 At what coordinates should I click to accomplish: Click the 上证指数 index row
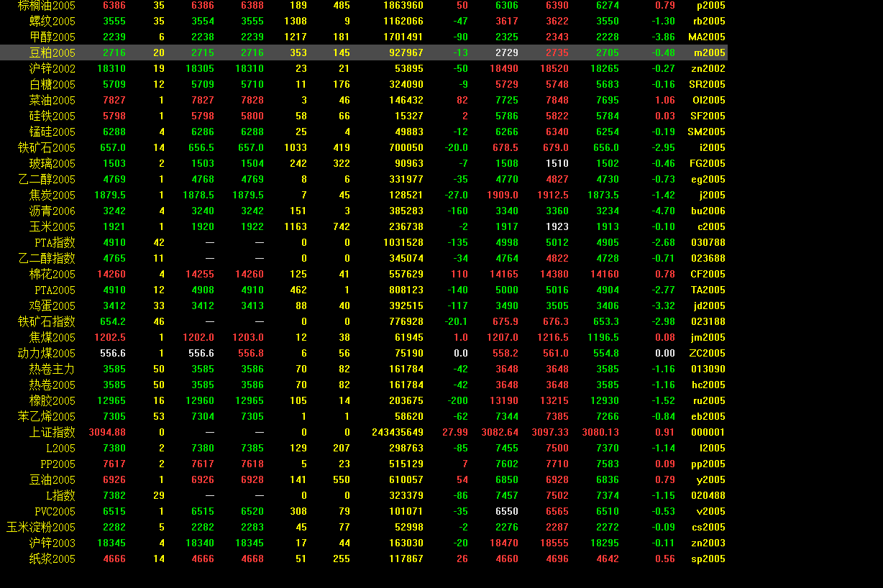pos(52,432)
